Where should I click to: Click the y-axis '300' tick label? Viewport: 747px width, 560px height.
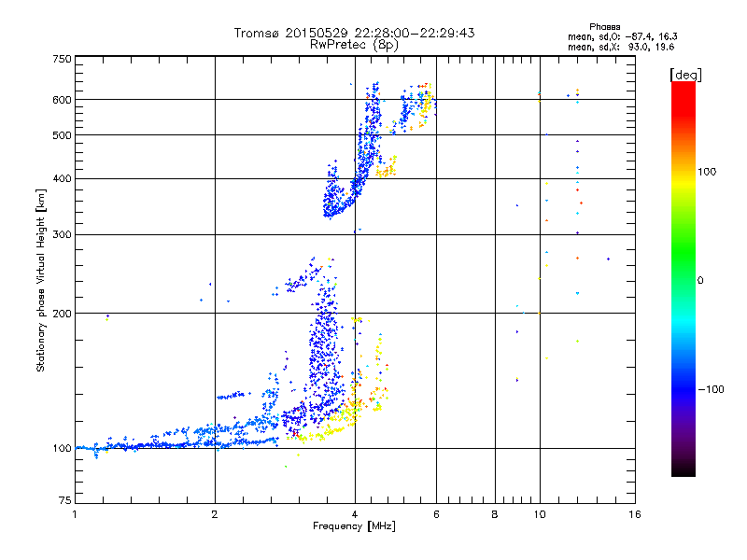tap(63, 235)
